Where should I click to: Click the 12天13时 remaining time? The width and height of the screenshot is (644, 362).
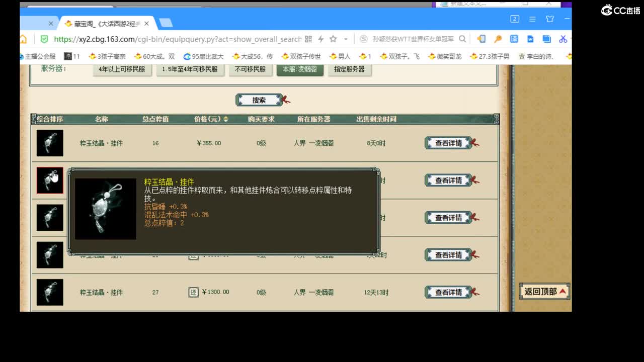click(376, 292)
